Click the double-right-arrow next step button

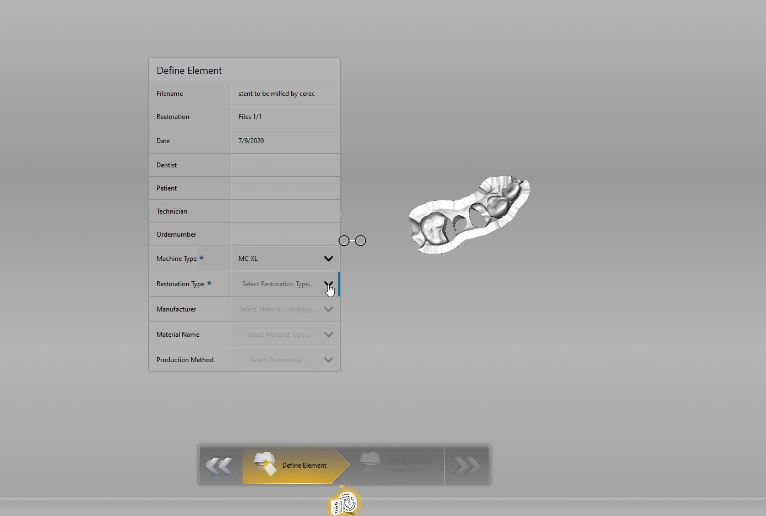coord(466,465)
